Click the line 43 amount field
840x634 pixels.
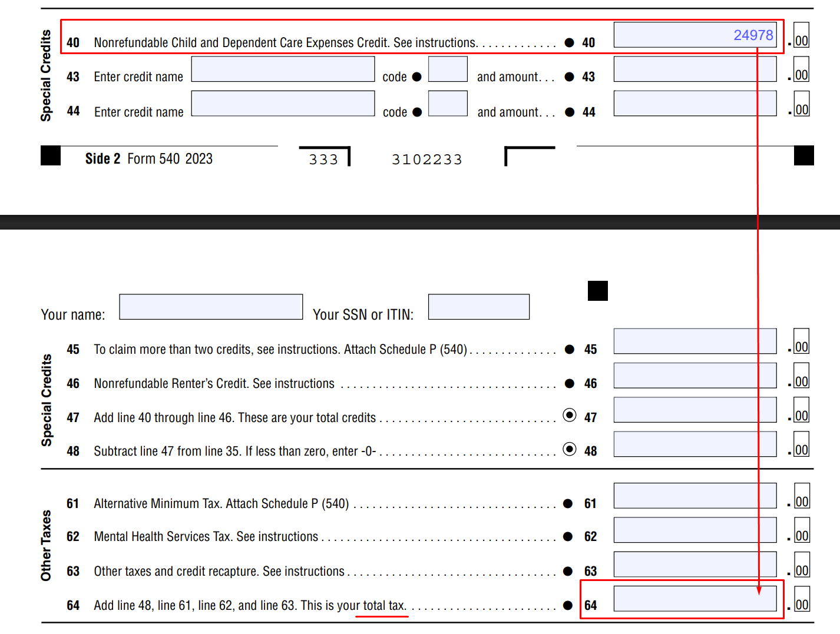click(695, 69)
